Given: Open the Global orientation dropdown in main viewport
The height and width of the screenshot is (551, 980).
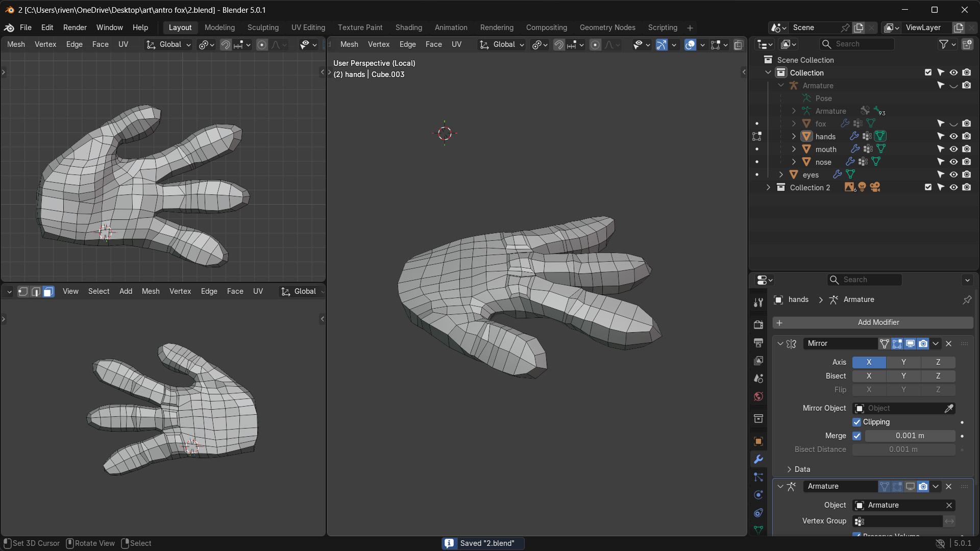Looking at the screenshot, I should click(x=503, y=45).
